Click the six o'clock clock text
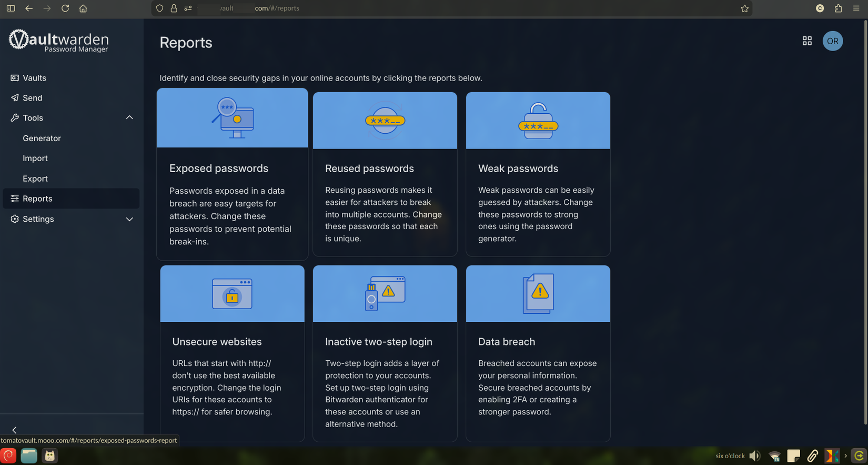The image size is (868, 465). pos(730,456)
